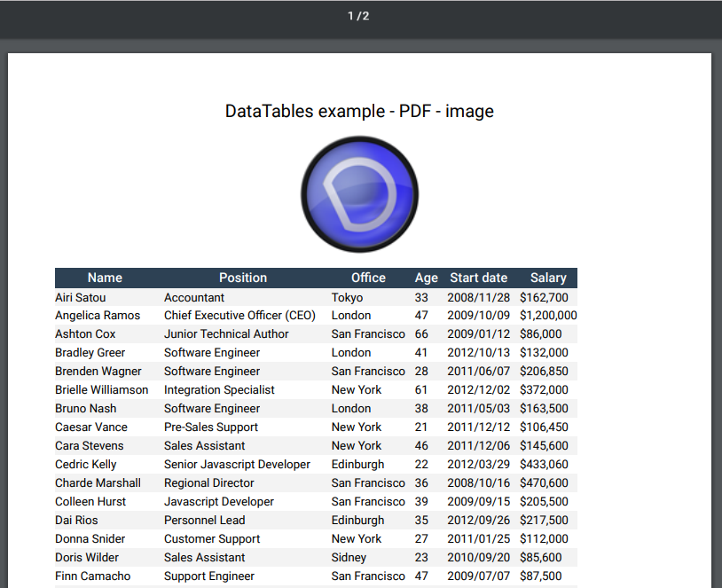The height and width of the screenshot is (588, 722).
Task: Click the start date "2009/10/09"
Action: (x=478, y=316)
